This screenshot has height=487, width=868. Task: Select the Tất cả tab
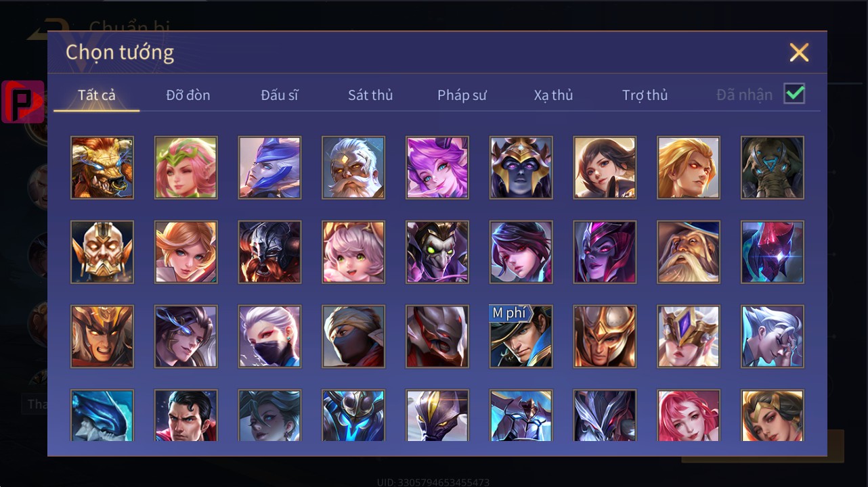click(x=97, y=95)
